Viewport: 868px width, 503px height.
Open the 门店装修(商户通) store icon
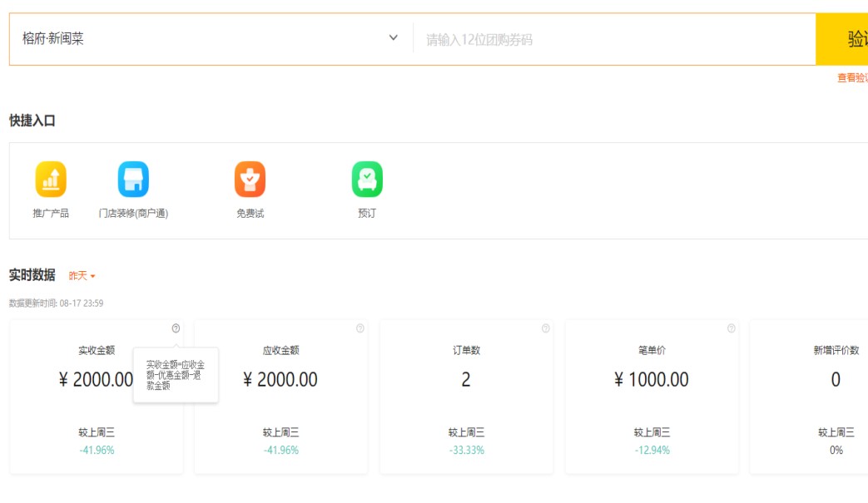pos(133,180)
